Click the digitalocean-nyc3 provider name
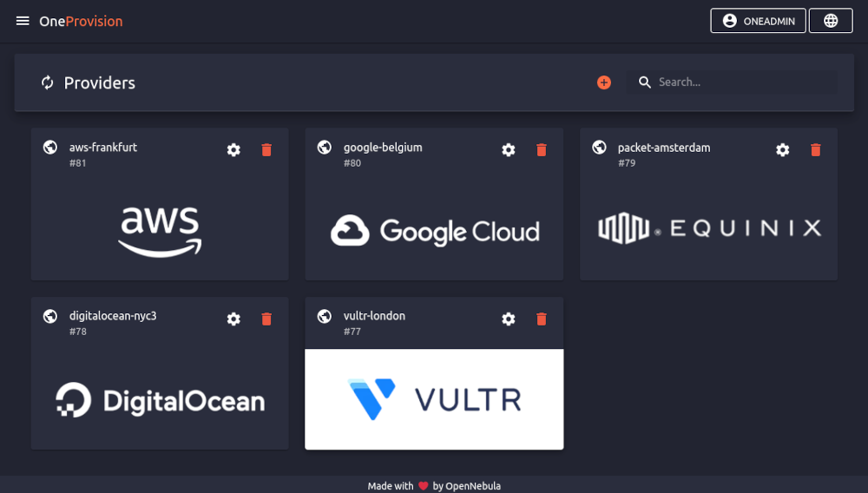The height and width of the screenshot is (493, 868). point(113,316)
